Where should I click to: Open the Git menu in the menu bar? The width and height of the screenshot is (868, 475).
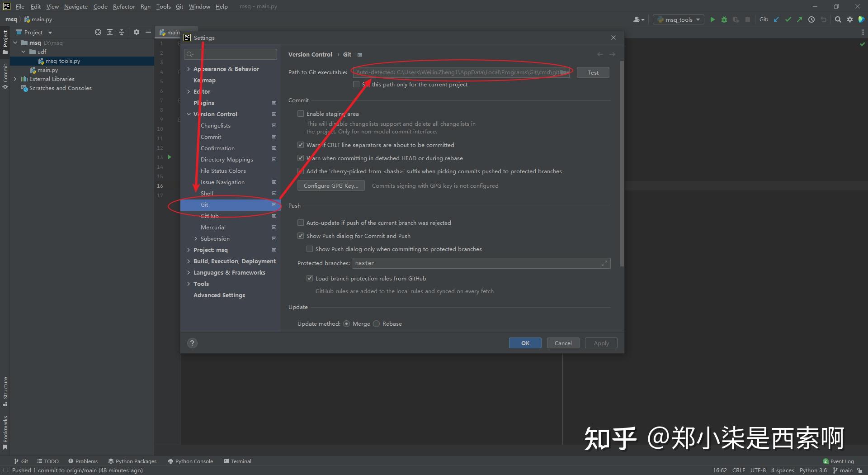(x=179, y=6)
